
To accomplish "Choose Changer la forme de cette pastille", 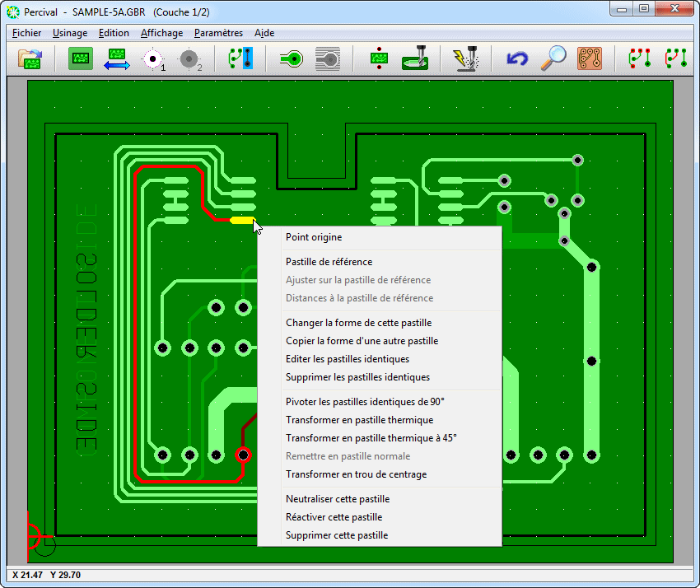I will pyautogui.click(x=380, y=323).
